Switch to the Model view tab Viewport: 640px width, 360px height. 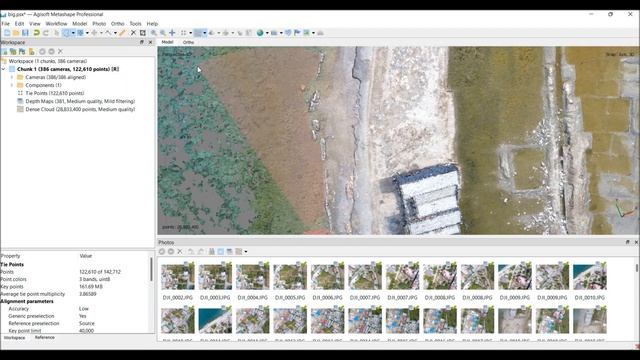(167, 42)
